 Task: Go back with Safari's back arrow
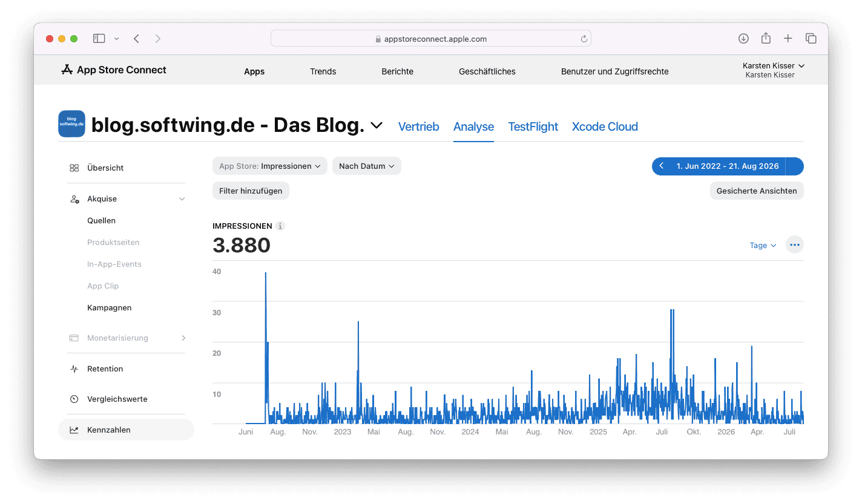[x=137, y=39]
